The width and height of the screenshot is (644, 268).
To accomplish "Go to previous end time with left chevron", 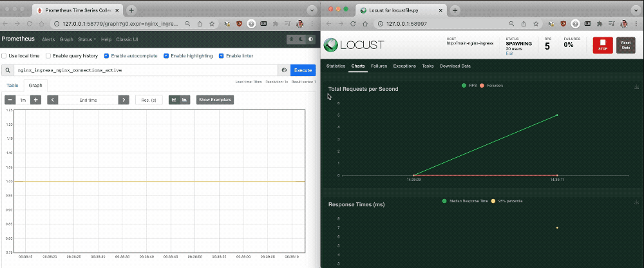I will [x=53, y=100].
